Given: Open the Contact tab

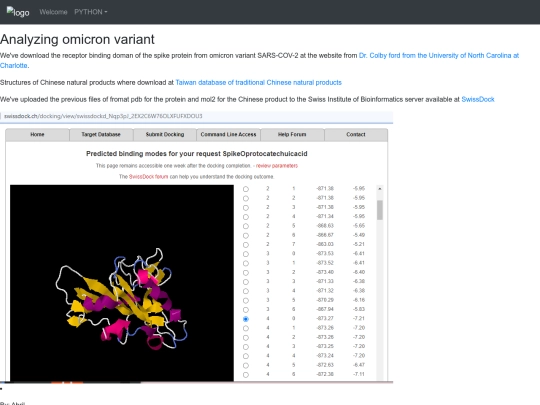Looking at the screenshot, I should point(356,135).
